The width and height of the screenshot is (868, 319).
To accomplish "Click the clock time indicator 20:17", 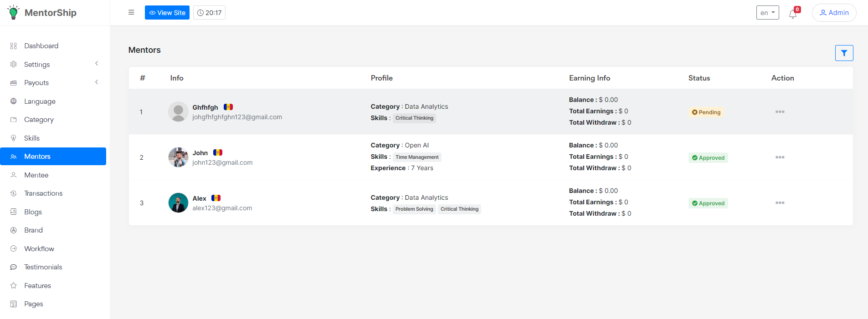I will pos(209,13).
